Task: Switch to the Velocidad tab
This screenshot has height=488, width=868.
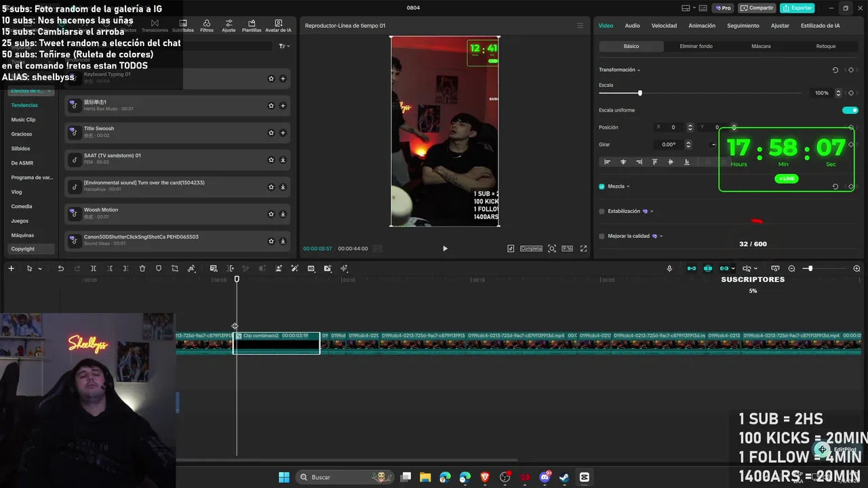Action: [664, 26]
